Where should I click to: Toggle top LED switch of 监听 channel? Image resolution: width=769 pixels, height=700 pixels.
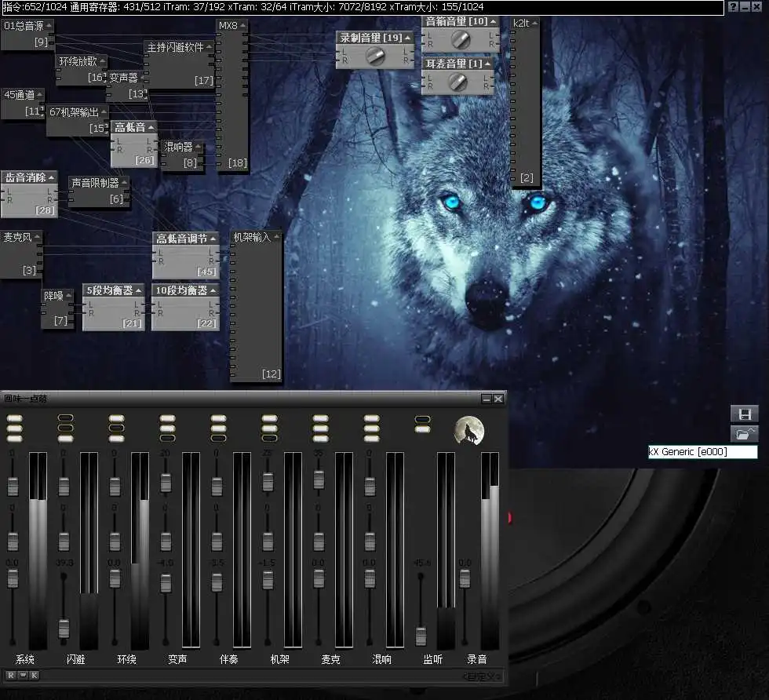click(x=422, y=419)
